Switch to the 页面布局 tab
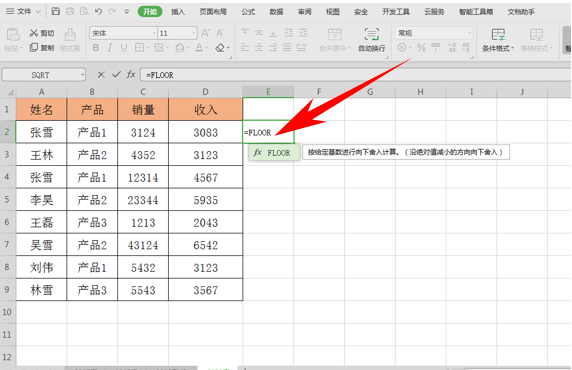This screenshot has width=572, height=370. [x=213, y=12]
